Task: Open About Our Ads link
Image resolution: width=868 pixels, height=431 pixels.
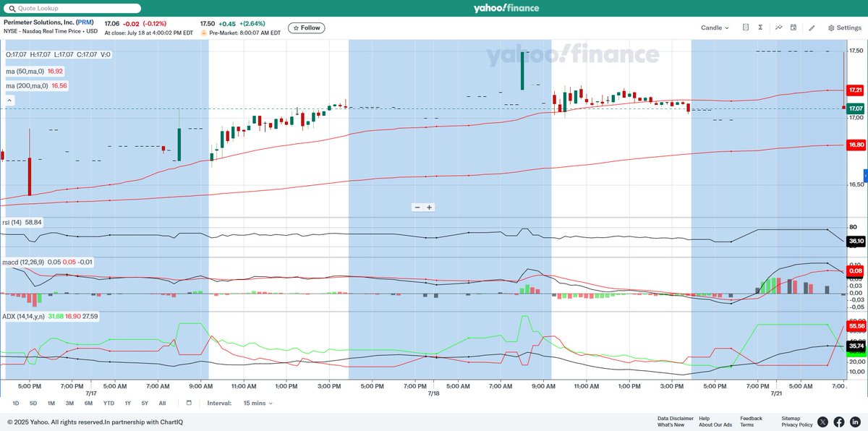Action: pyautogui.click(x=715, y=424)
